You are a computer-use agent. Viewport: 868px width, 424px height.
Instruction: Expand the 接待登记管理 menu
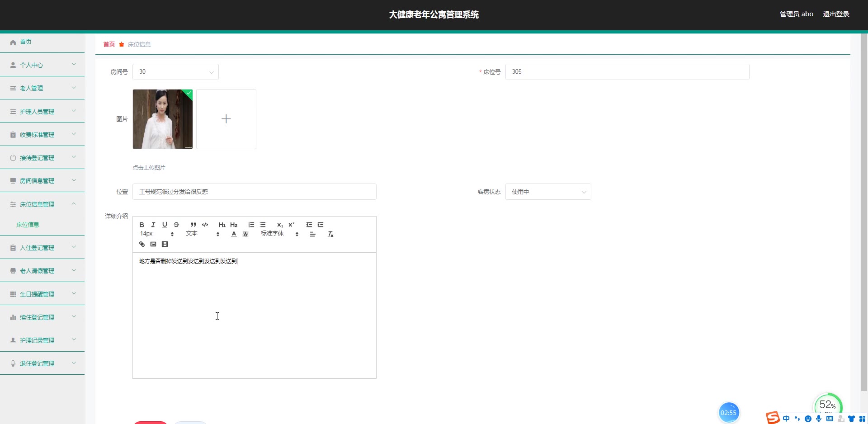coord(42,158)
